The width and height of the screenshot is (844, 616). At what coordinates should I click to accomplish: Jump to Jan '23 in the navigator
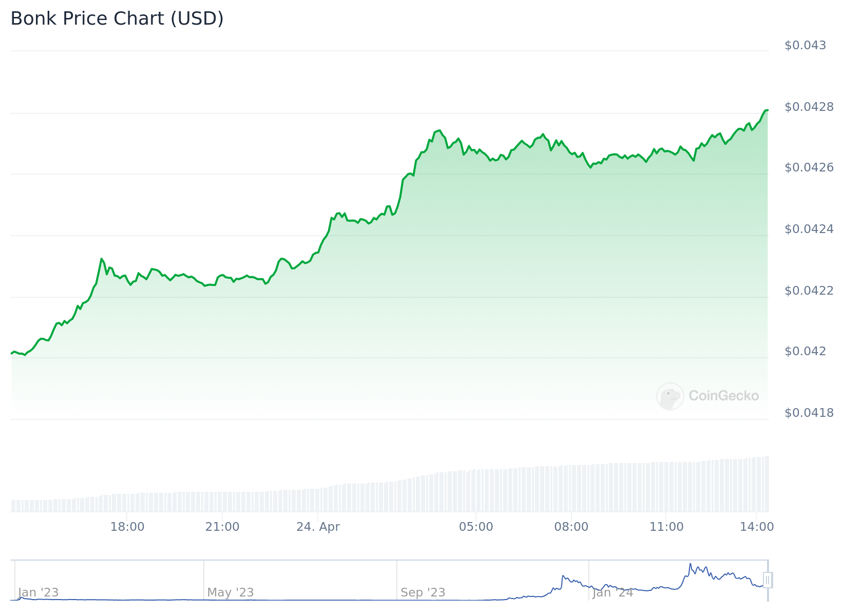click(39, 592)
